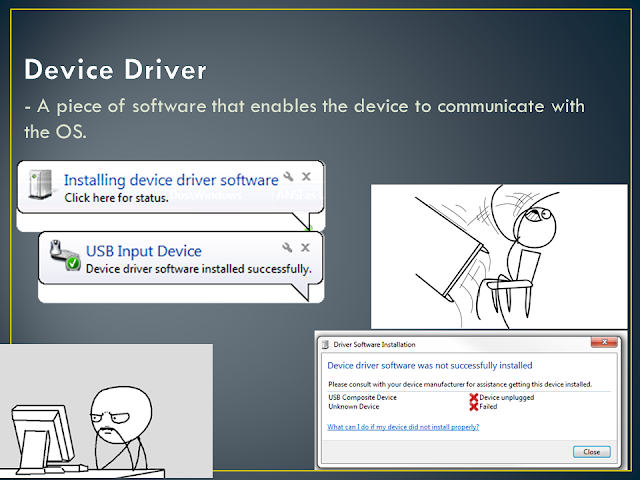
Task: Click the 'Driver Software Installation' window title text
Action: (x=374, y=344)
